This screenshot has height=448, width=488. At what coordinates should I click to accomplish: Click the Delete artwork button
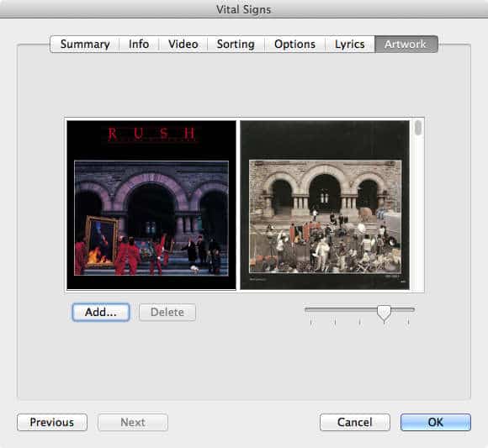pos(167,312)
